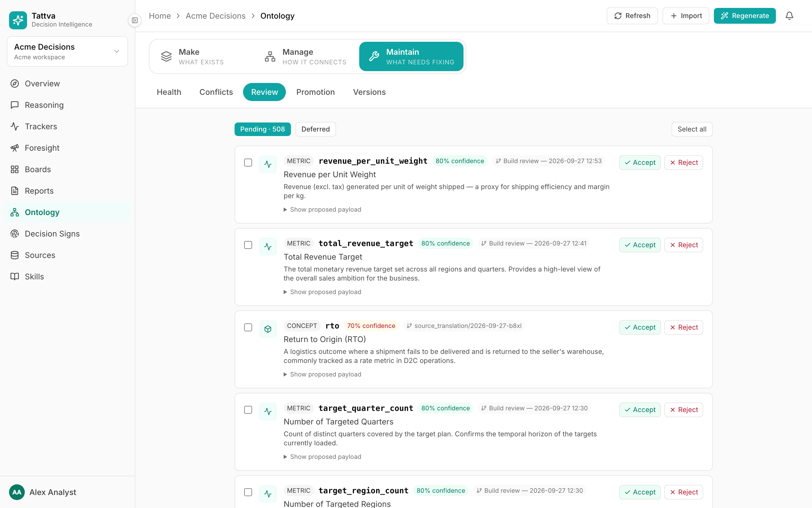Open Skills in the sidebar
This screenshot has height=508, width=812.
tap(67, 277)
